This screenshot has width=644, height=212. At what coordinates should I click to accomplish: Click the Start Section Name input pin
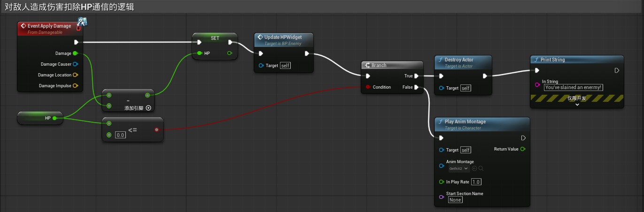441,197
